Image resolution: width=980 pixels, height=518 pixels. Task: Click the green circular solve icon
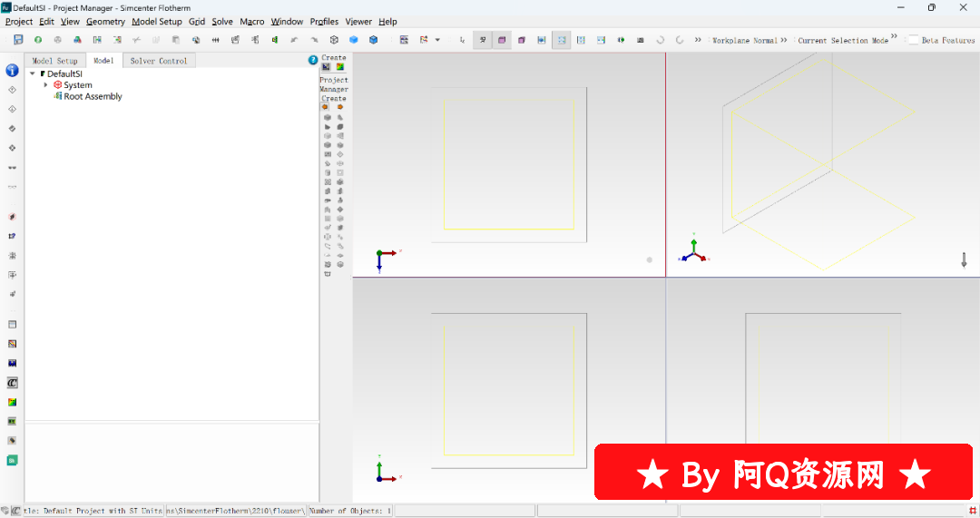pyautogui.click(x=38, y=39)
